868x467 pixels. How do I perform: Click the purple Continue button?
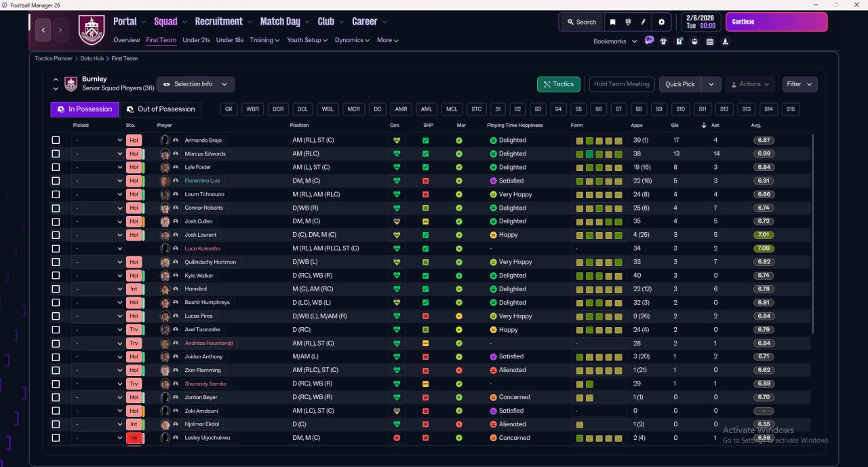tap(776, 22)
